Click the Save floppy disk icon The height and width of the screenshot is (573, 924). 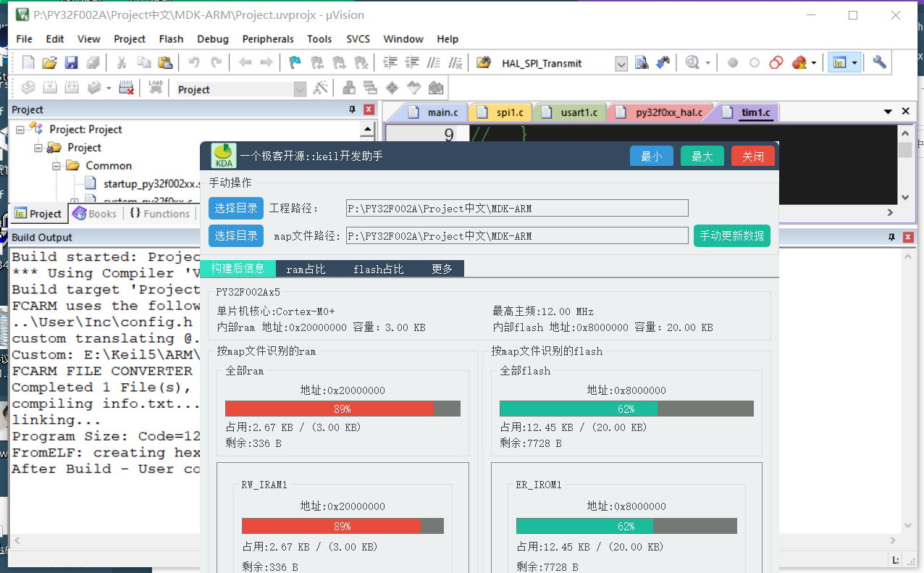[71, 63]
